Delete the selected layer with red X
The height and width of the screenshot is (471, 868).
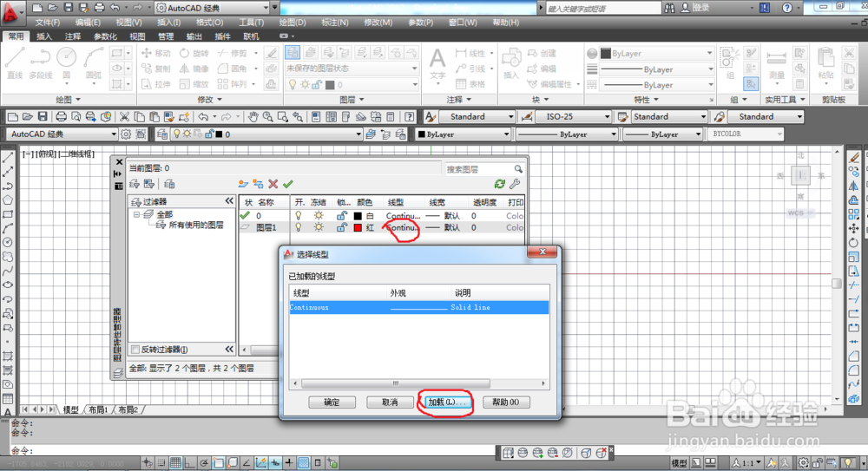[x=273, y=184]
